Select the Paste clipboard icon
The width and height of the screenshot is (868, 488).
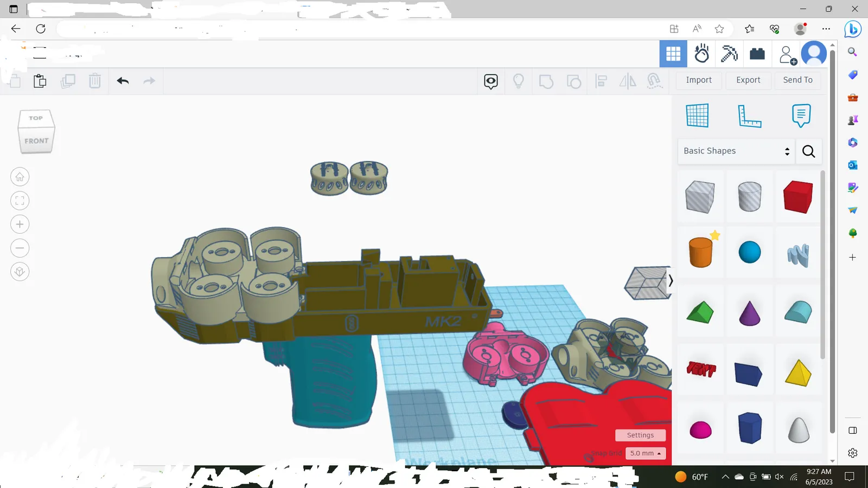pyautogui.click(x=40, y=81)
